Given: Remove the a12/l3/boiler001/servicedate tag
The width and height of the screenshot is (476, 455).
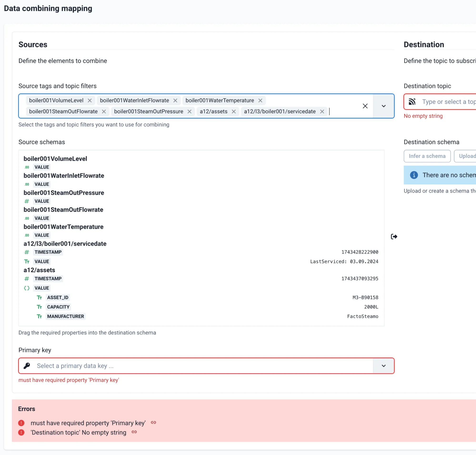Looking at the screenshot, I should 322,112.
